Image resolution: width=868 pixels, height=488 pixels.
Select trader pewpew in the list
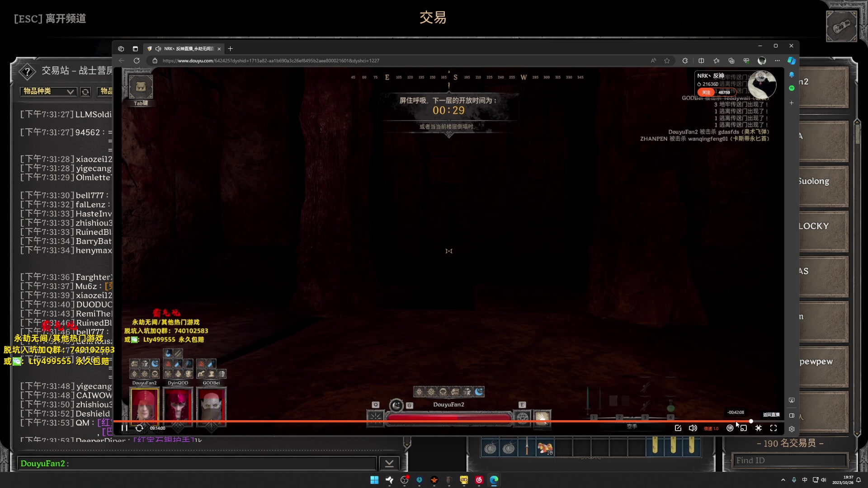[x=823, y=366]
